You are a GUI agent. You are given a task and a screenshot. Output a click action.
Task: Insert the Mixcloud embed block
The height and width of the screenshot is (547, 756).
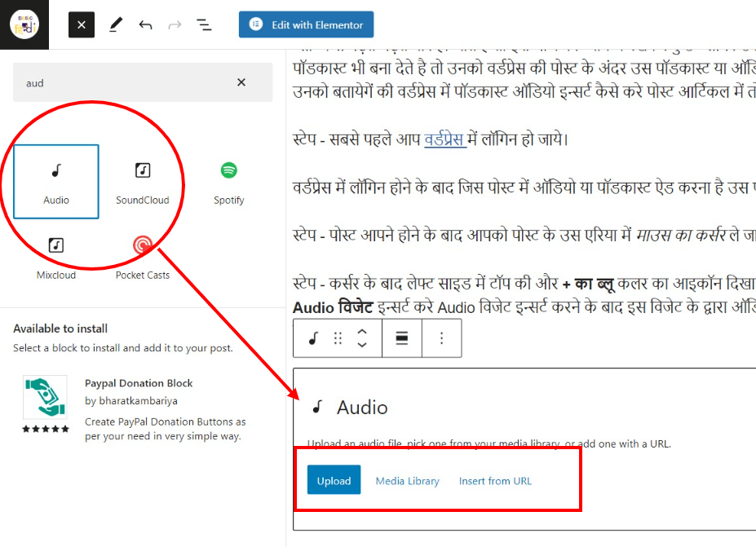[56, 258]
